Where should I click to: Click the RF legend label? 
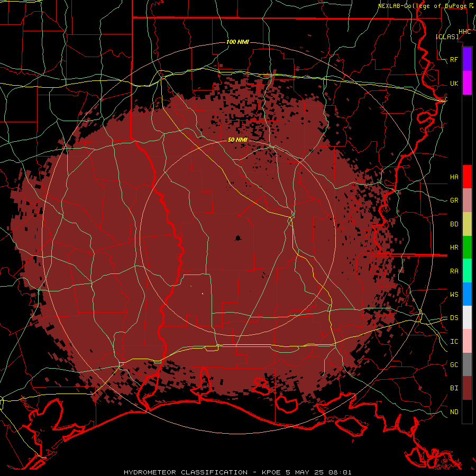(454, 59)
